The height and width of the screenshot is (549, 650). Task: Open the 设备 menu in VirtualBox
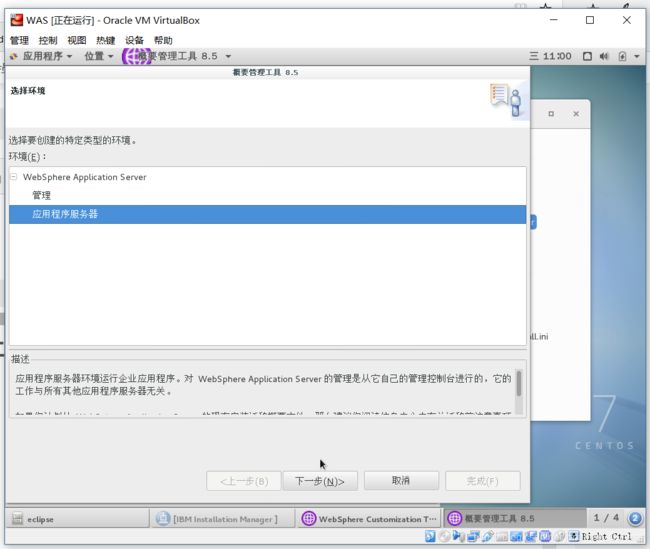[x=134, y=40]
